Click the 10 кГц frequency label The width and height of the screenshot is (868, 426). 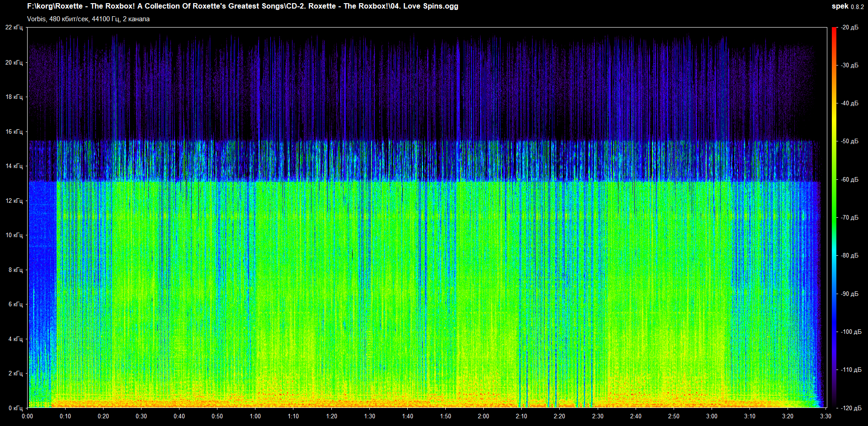click(x=14, y=235)
